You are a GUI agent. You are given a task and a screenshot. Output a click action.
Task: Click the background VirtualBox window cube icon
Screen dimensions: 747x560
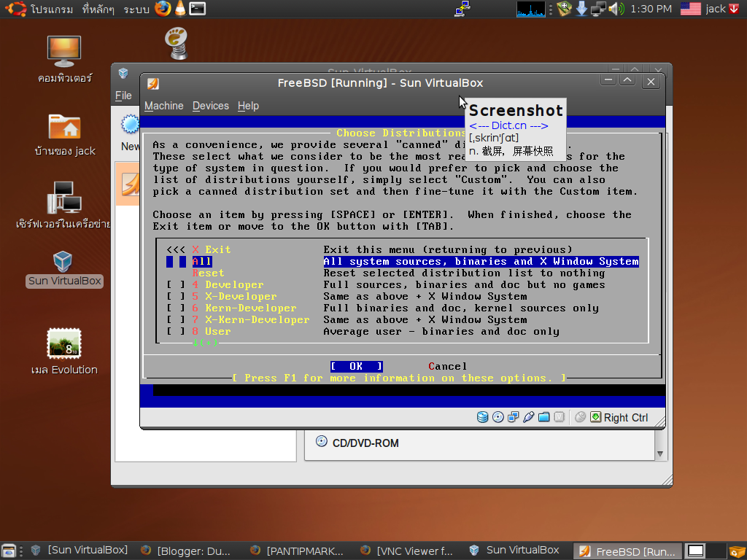(x=123, y=73)
